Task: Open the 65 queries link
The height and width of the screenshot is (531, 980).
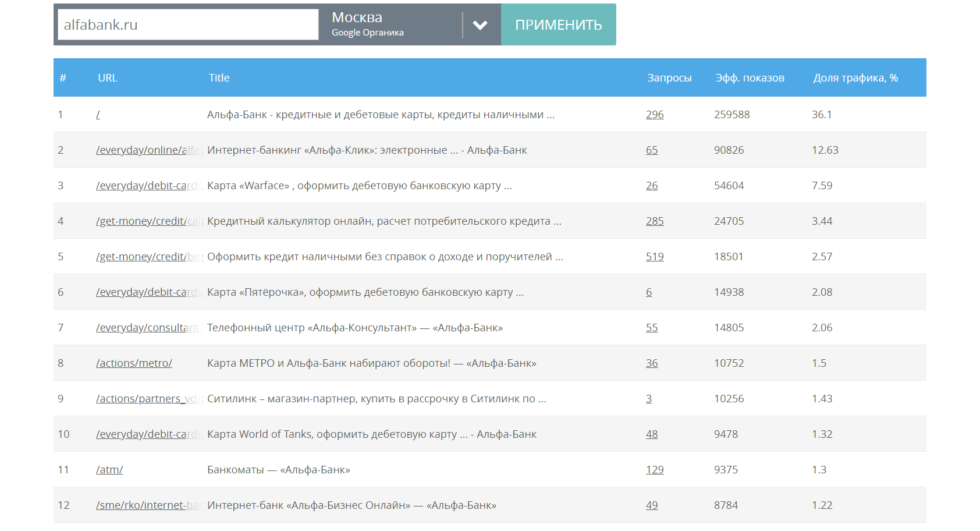Action: (652, 150)
